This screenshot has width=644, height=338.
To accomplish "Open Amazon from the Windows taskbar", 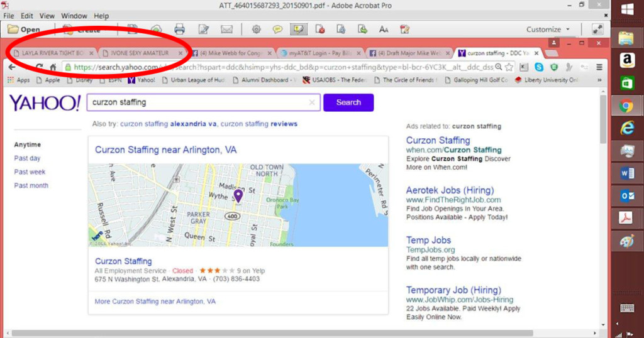I will coord(626,60).
